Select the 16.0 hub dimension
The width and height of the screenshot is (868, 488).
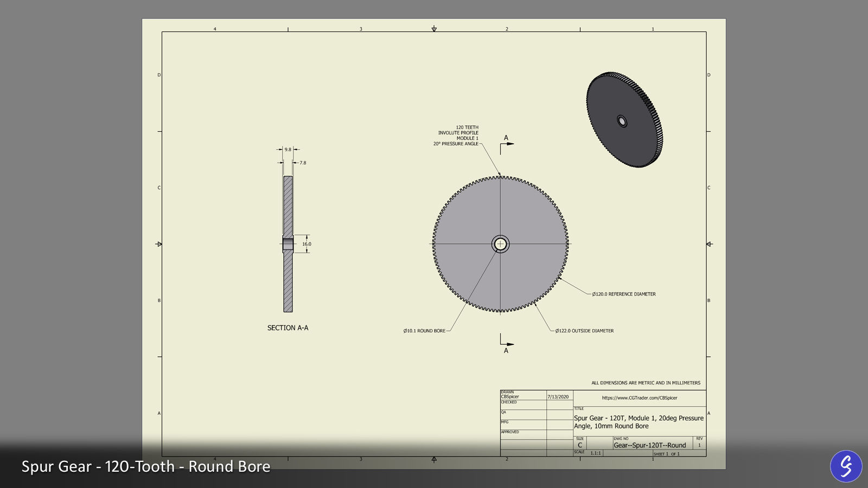(x=307, y=244)
